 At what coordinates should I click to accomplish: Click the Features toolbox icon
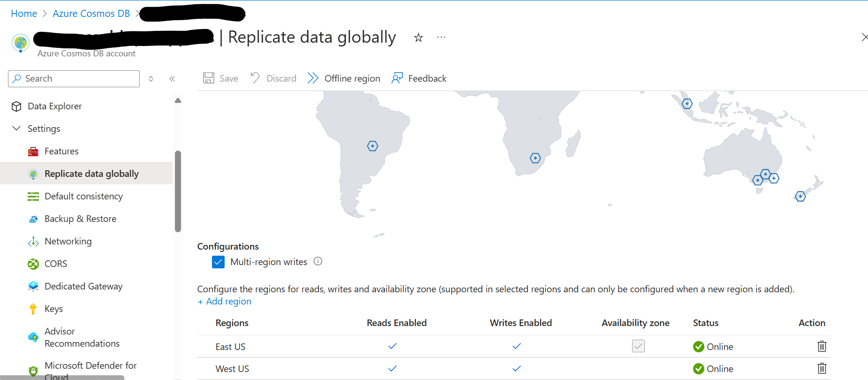click(33, 151)
